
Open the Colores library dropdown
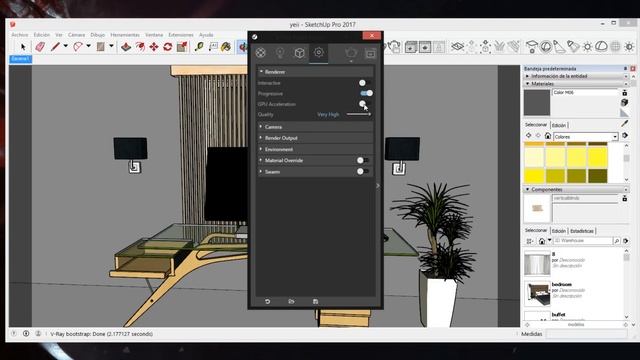[x=586, y=137]
